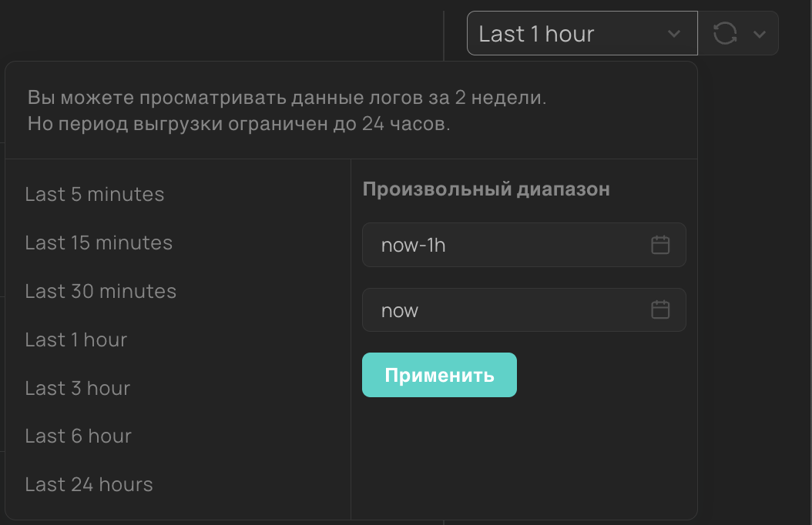Screen dimensions: 812x525
Task: Select Last 30 minutes preset
Action: click(x=100, y=291)
